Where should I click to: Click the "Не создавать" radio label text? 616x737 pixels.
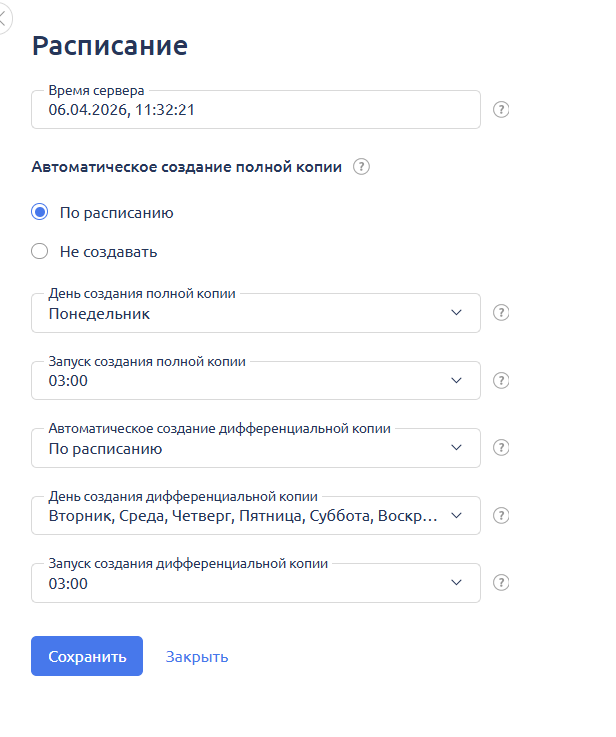[x=108, y=251]
